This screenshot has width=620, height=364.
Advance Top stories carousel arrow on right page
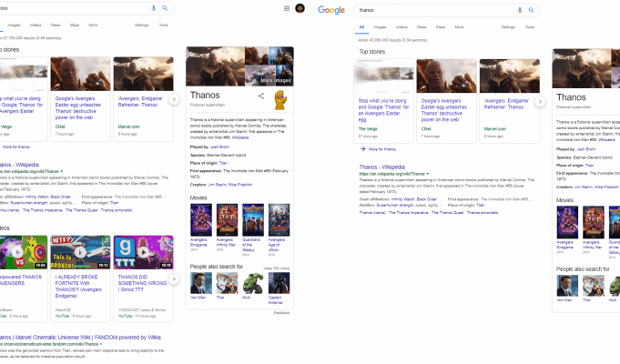click(x=540, y=102)
